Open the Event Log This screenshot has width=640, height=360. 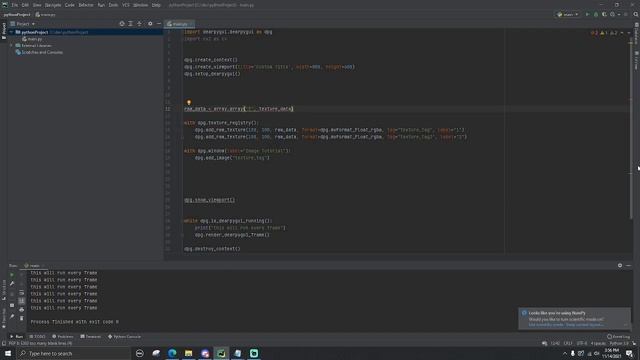pos(619,336)
